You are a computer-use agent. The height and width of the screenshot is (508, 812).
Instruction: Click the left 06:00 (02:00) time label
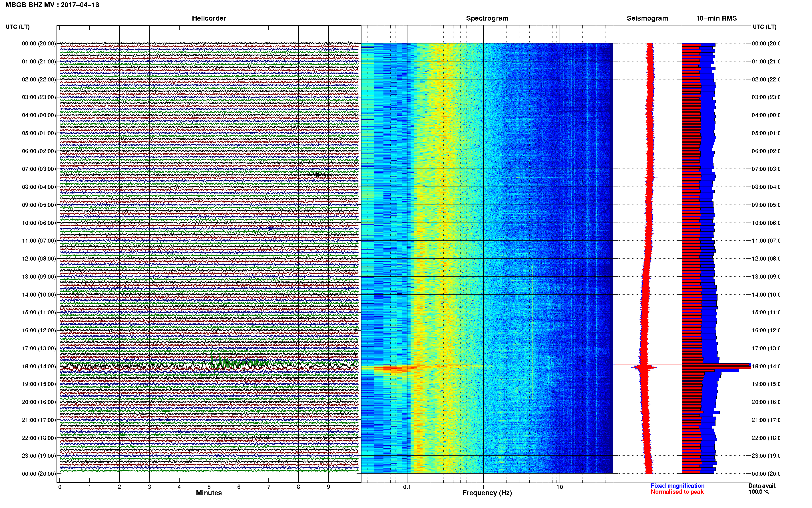39,151
